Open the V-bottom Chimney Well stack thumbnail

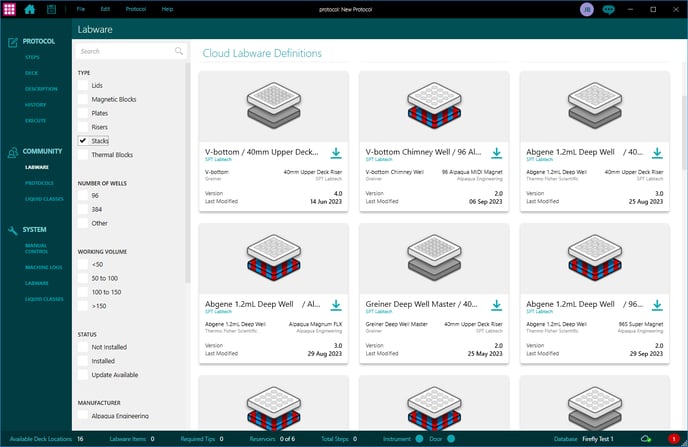pos(434,106)
